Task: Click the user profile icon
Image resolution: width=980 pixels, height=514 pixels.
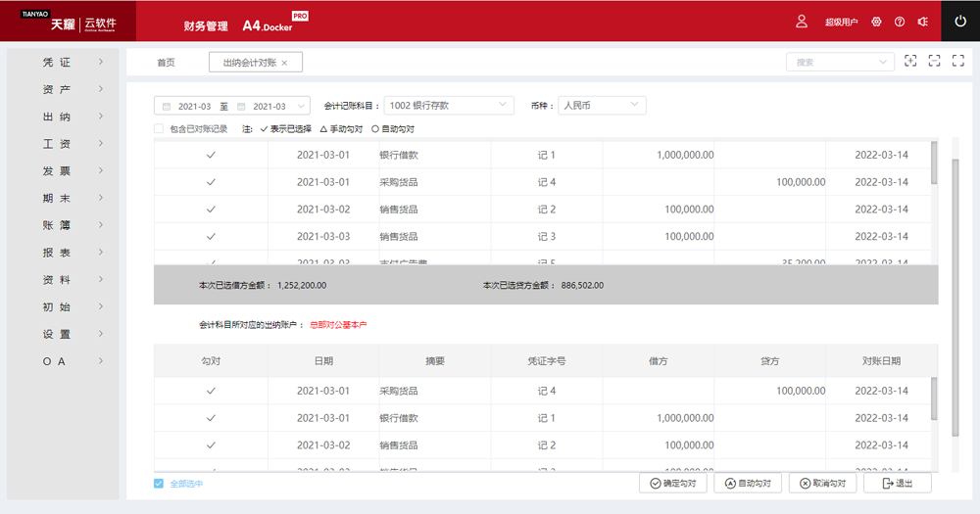Action: 802,21
